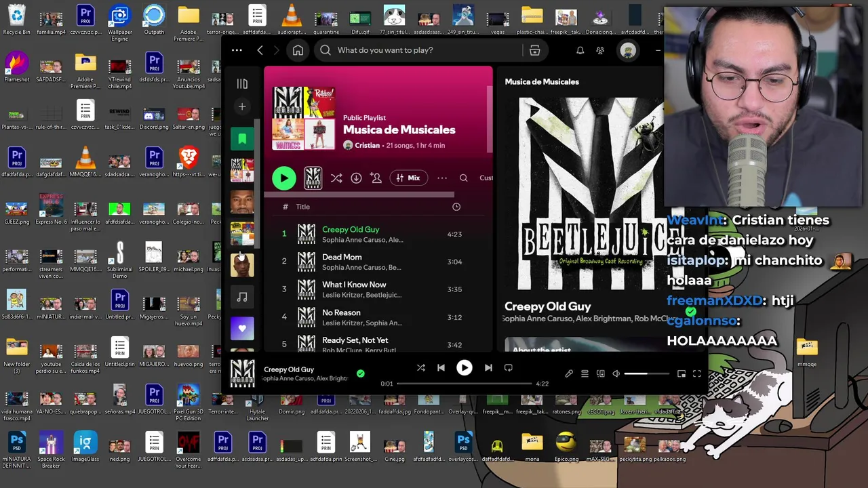
Task: Connect to a device
Action: point(601,373)
